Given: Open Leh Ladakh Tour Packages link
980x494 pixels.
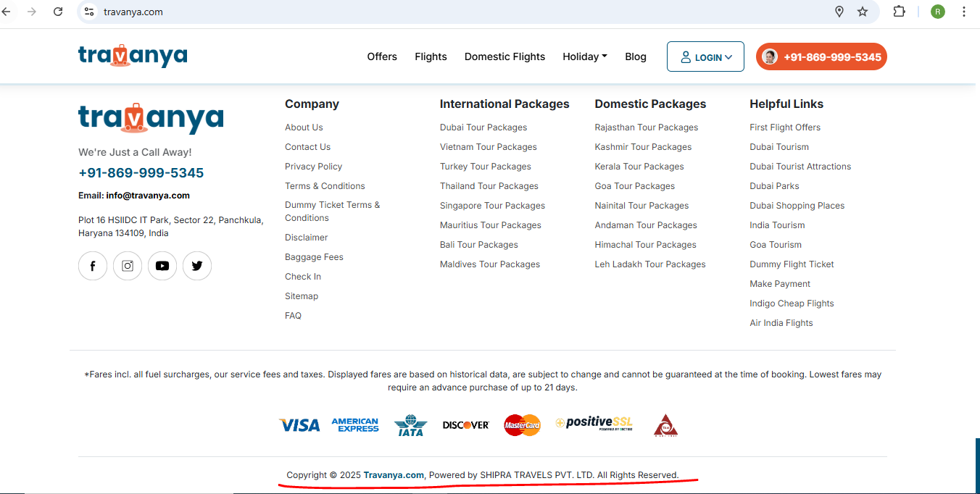Looking at the screenshot, I should [650, 264].
